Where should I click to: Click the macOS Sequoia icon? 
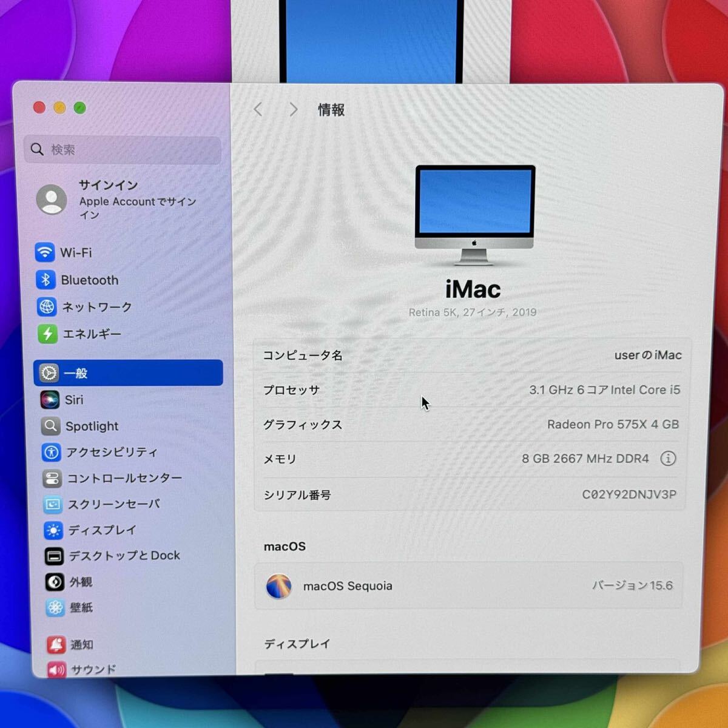coord(278,586)
